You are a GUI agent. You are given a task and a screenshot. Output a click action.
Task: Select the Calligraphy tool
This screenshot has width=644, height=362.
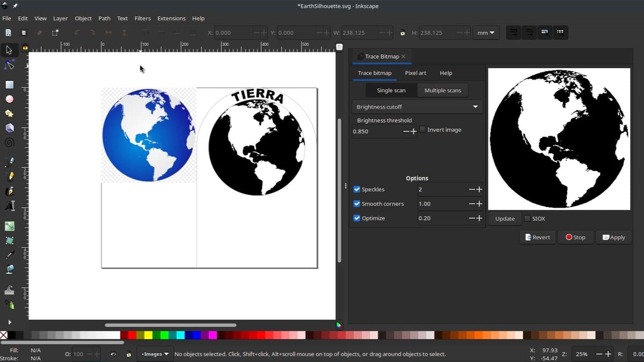[9, 191]
